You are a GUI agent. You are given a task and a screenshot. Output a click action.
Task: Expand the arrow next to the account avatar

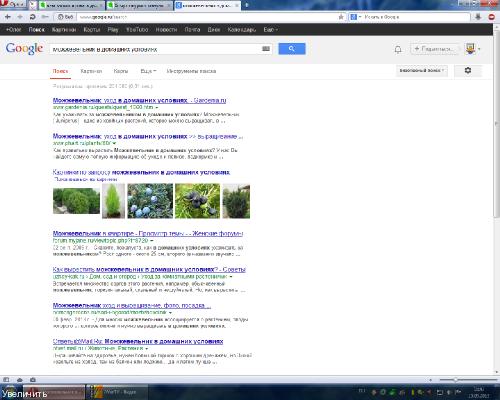coord(479,49)
